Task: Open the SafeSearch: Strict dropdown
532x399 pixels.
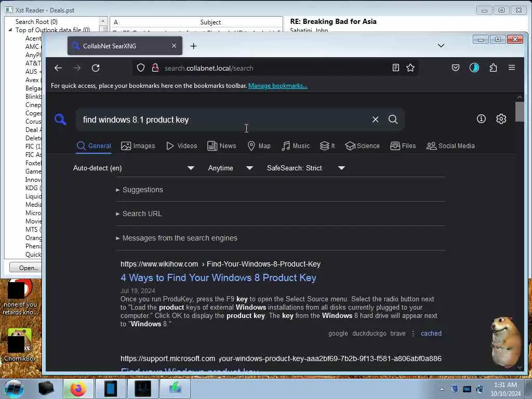Action: (x=305, y=168)
